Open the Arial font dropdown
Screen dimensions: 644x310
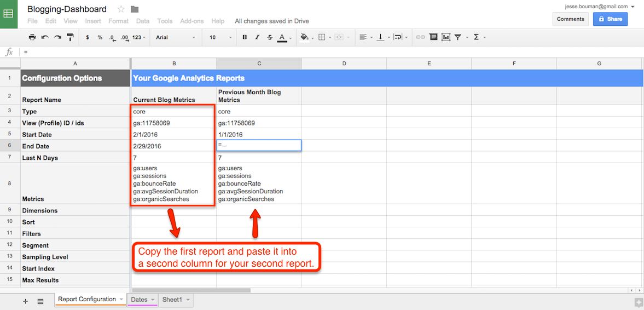coord(175,37)
